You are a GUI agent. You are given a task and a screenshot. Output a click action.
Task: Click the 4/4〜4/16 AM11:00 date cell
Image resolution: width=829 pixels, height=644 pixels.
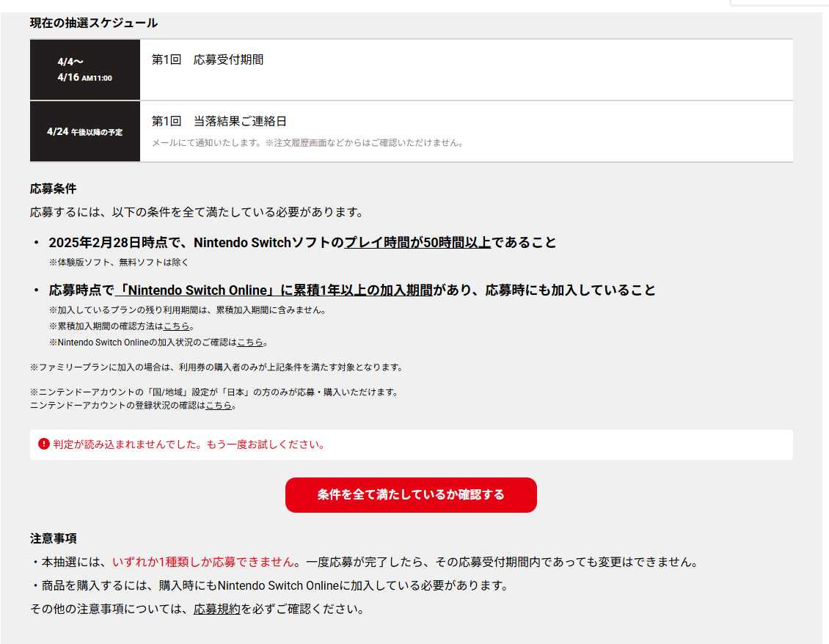[x=84, y=70]
